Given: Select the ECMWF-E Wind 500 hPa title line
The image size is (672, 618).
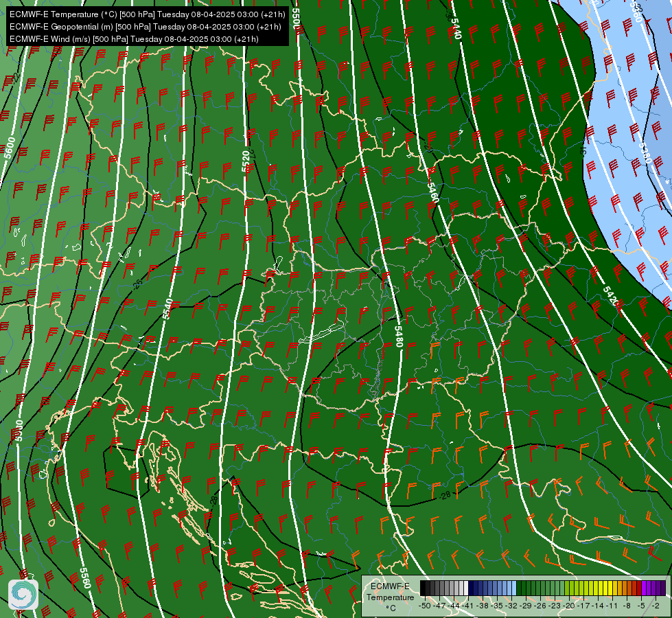Looking at the screenshot, I should [x=134, y=39].
